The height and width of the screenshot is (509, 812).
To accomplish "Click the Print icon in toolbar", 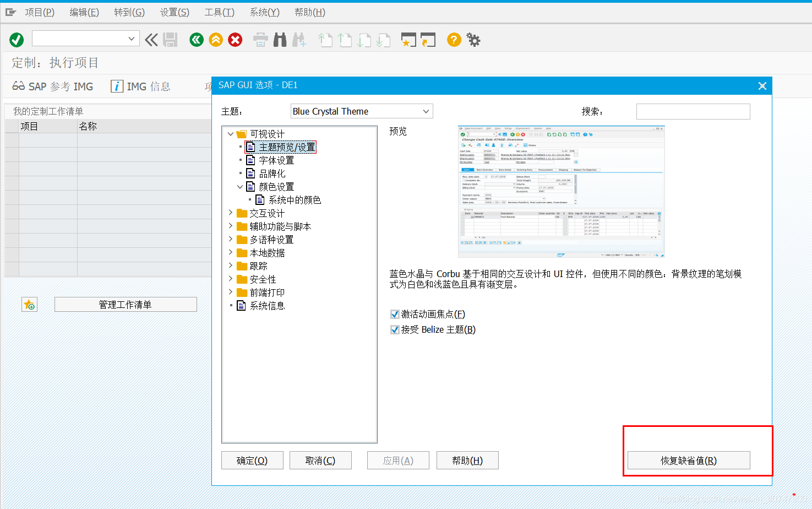I will [260, 40].
